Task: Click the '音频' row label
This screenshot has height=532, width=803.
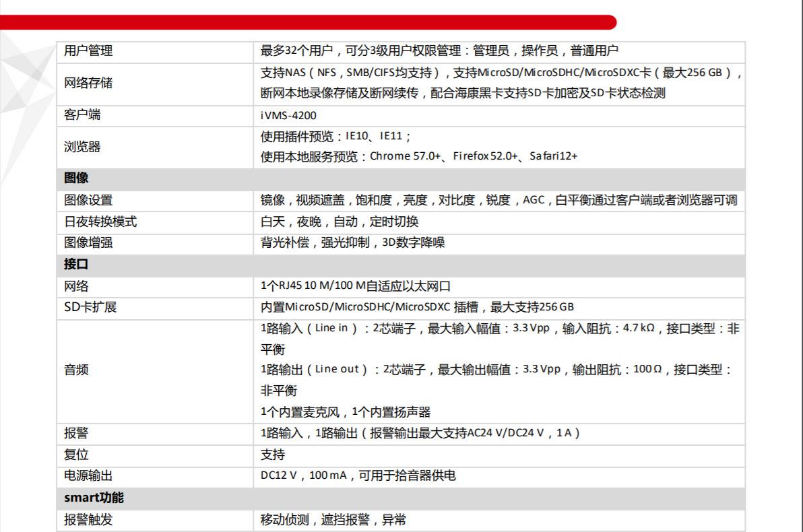Action: [76, 370]
